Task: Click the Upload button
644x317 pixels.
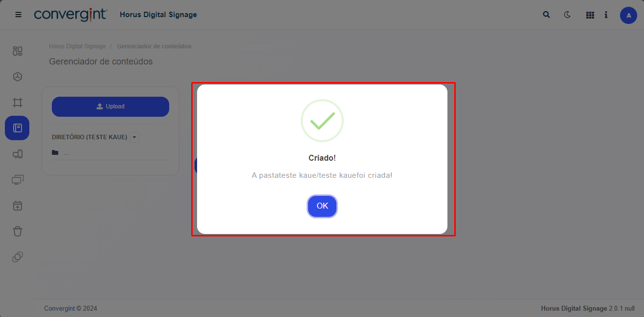Action: [111, 106]
